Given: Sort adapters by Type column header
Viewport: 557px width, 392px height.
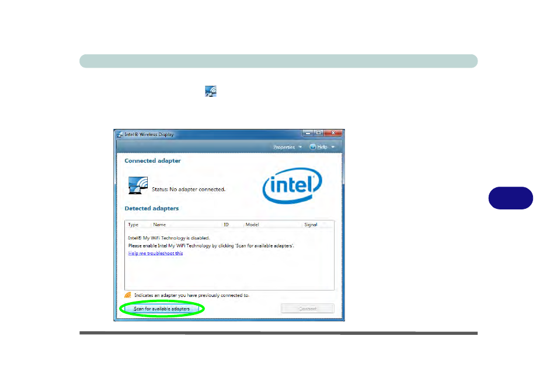Looking at the screenshot, I should [x=133, y=225].
